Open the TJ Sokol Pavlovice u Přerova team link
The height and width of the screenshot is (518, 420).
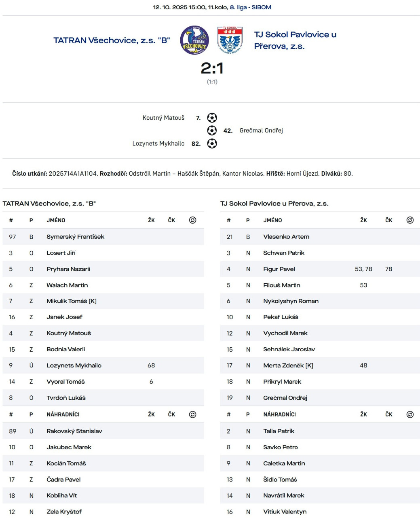[x=295, y=40]
